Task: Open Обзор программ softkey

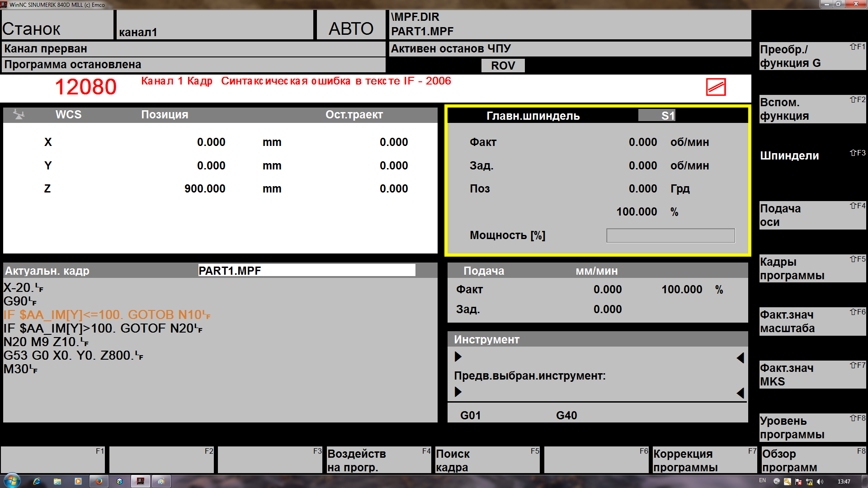Action: 813,460
